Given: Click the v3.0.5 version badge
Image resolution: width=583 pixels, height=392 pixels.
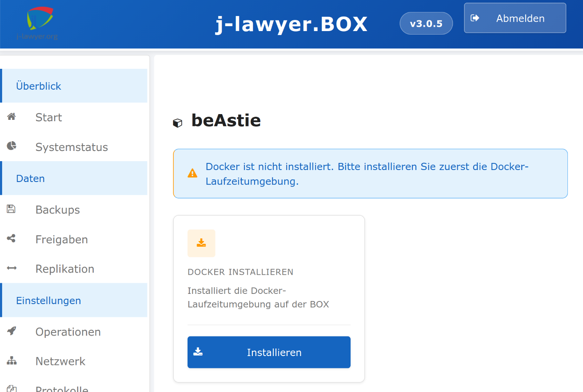Looking at the screenshot, I should (x=426, y=24).
